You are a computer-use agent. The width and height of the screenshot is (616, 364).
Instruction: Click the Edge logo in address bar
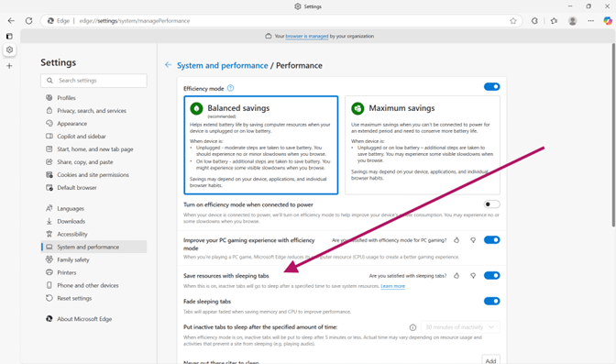tap(50, 21)
